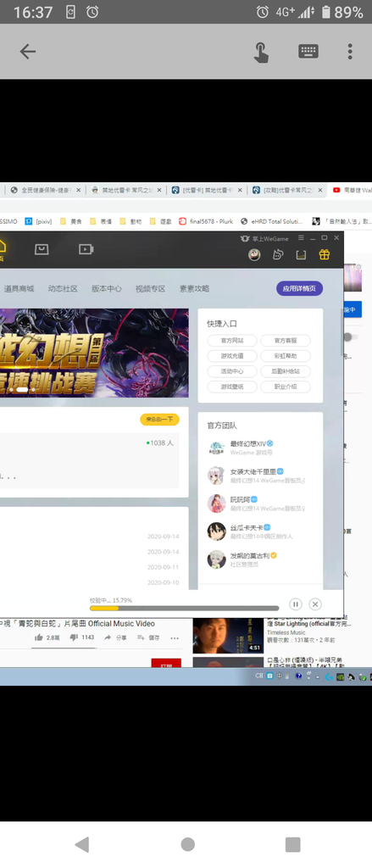
Task: Open the WeGame gift box icon
Action: pos(325,254)
